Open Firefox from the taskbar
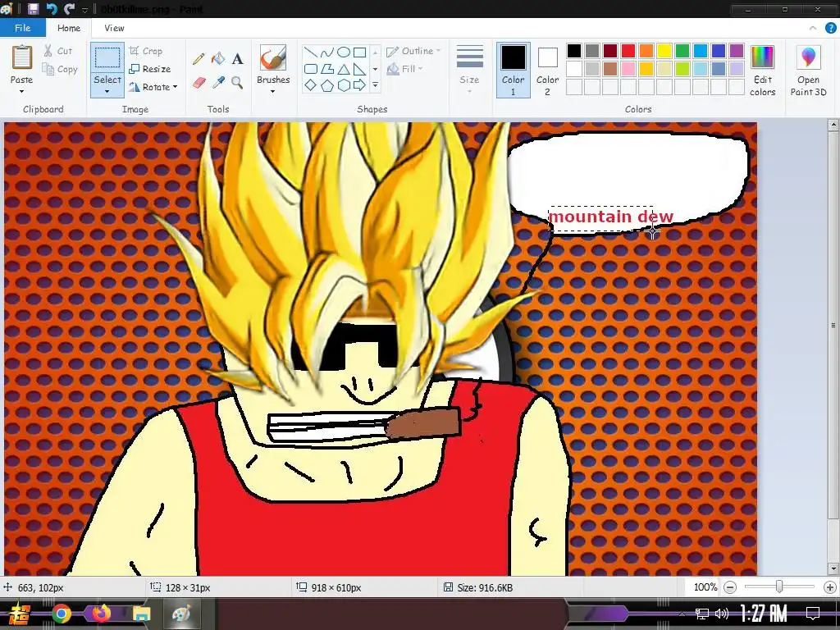This screenshot has width=840, height=630. tap(101, 614)
